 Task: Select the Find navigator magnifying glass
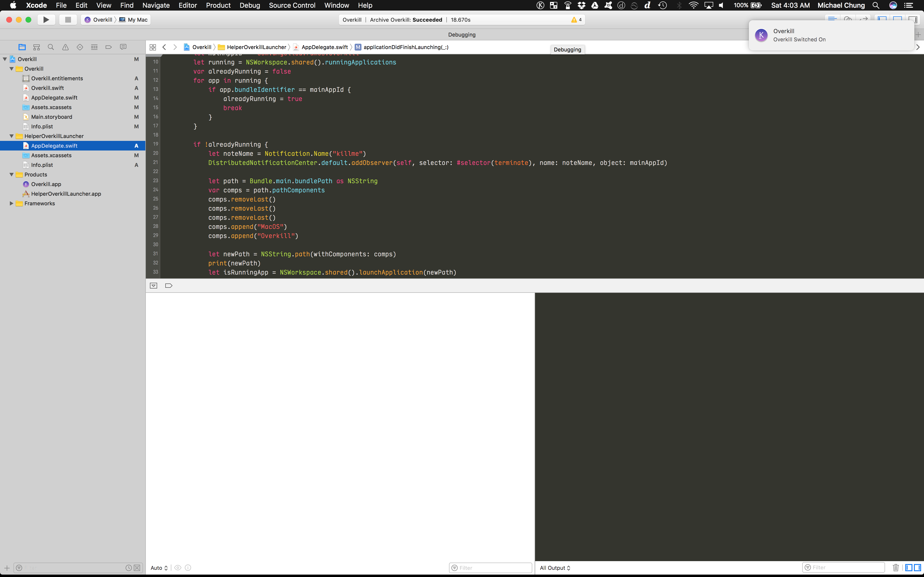point(50,47)
